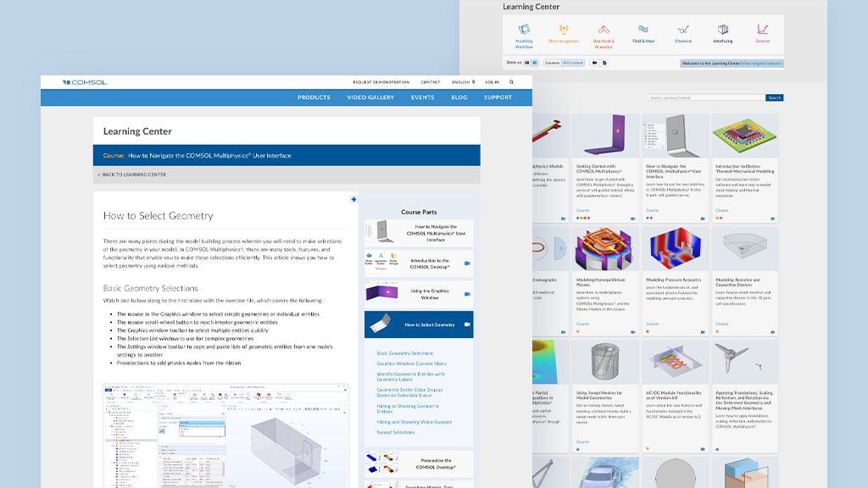
Task: Switch to list view in Show as
Action: (x=526, y=63)
